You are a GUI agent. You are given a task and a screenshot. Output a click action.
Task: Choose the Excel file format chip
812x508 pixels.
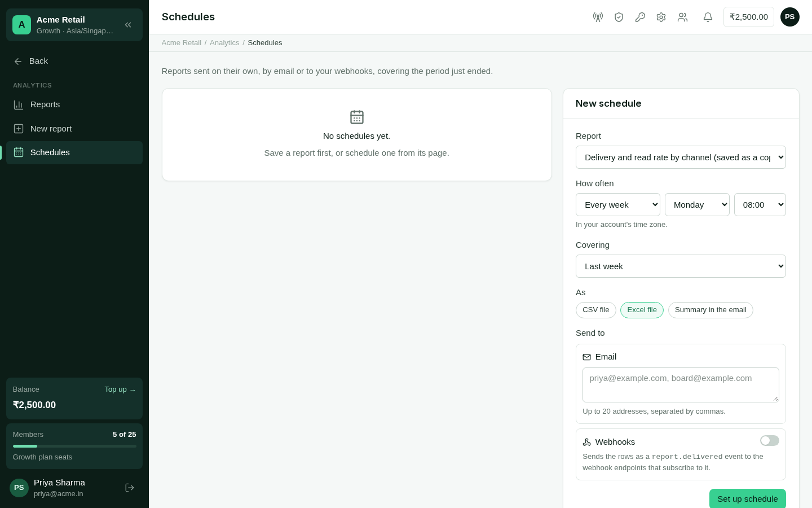(x=642, y=310)
